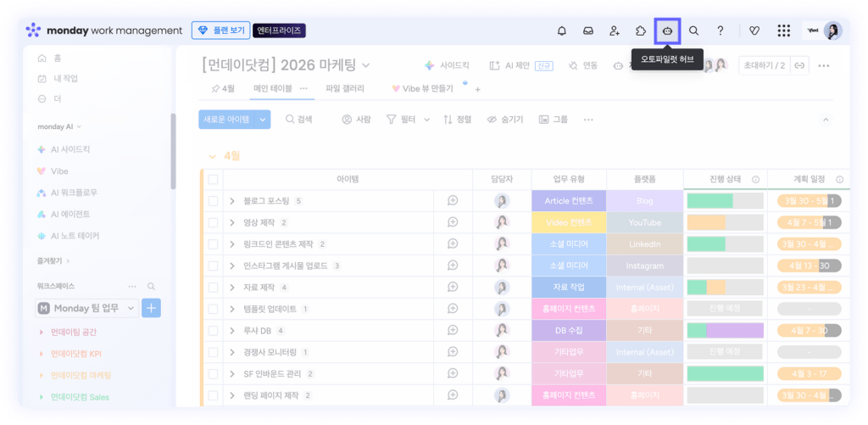868x425 pixels.
Task: Open the inbox tray icon
Action: 587,31
